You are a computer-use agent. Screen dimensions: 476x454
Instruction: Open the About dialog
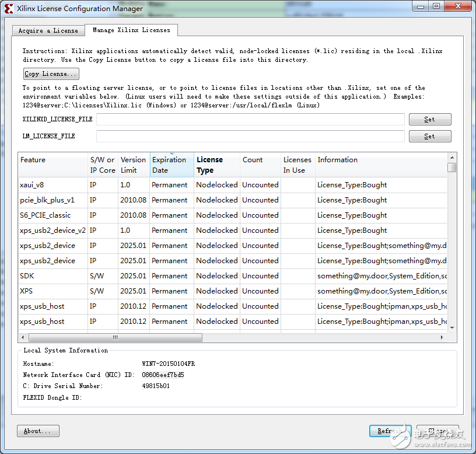point(38,431)
